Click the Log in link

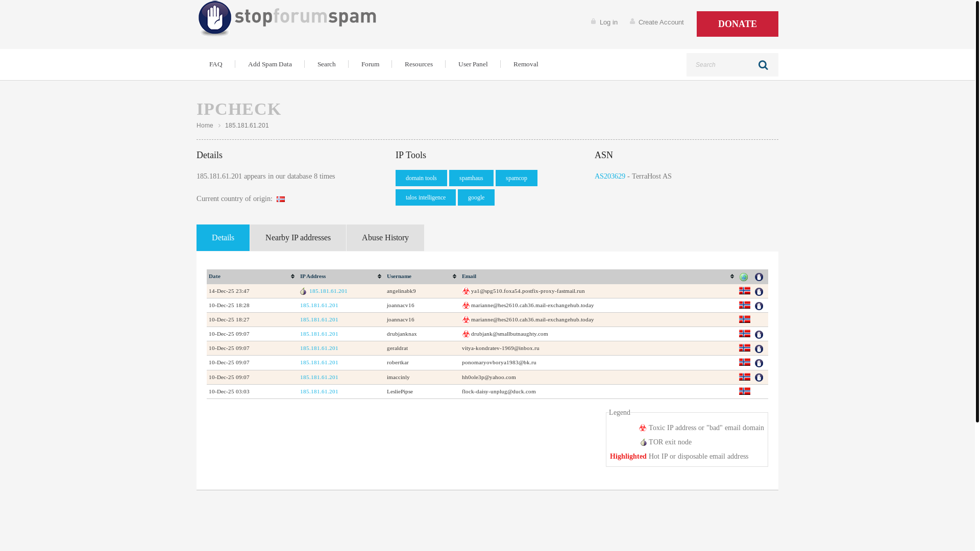(x=608, y=22)
